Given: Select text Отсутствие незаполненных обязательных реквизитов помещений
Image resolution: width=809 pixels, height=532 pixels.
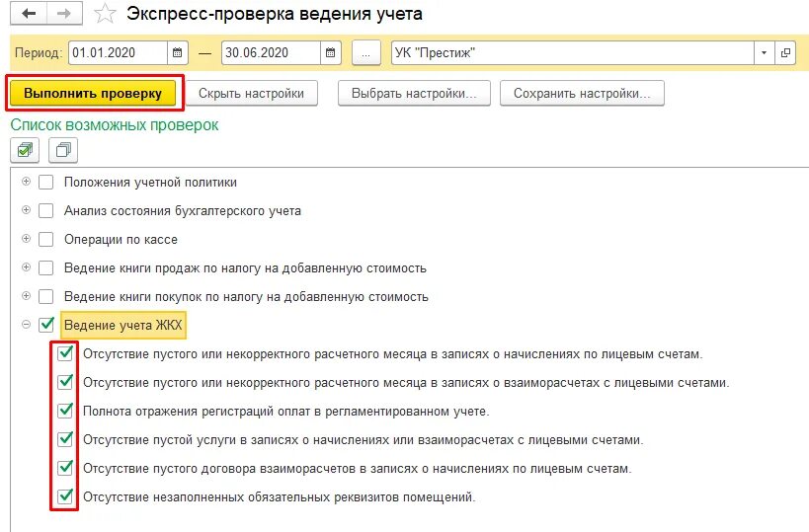Looking at the screenshot, I should coord(280,497).
